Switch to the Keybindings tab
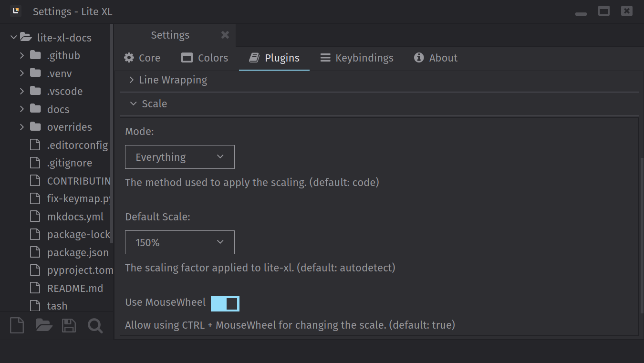 coord(357,58)
